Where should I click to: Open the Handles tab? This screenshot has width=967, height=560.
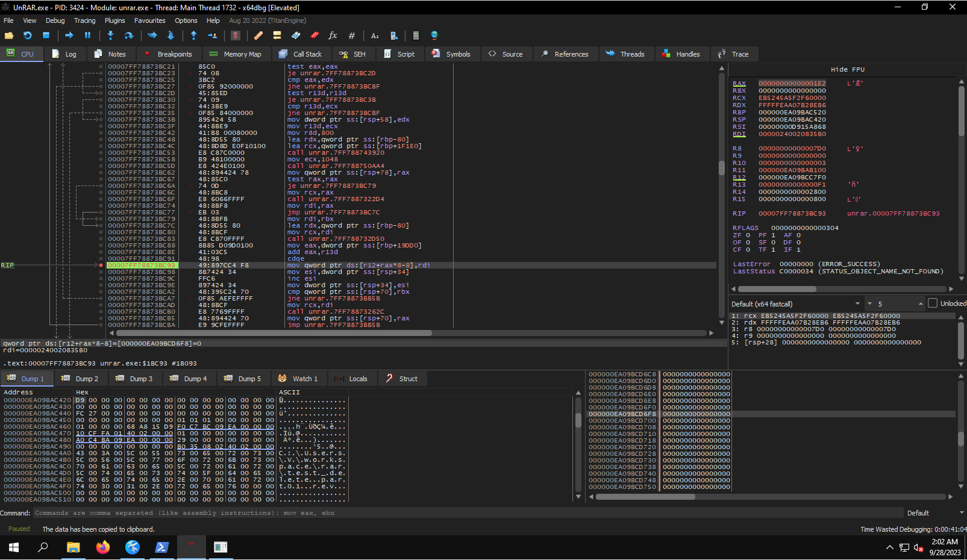(681, 54)
